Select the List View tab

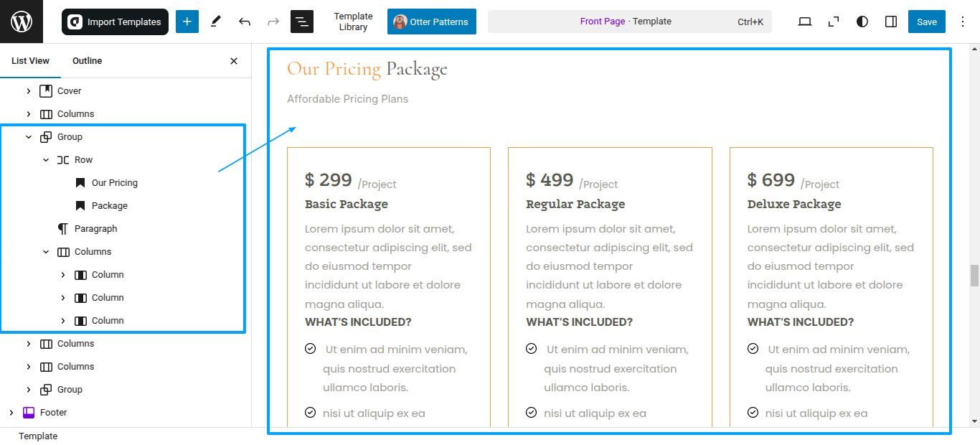tap(31, 61)
